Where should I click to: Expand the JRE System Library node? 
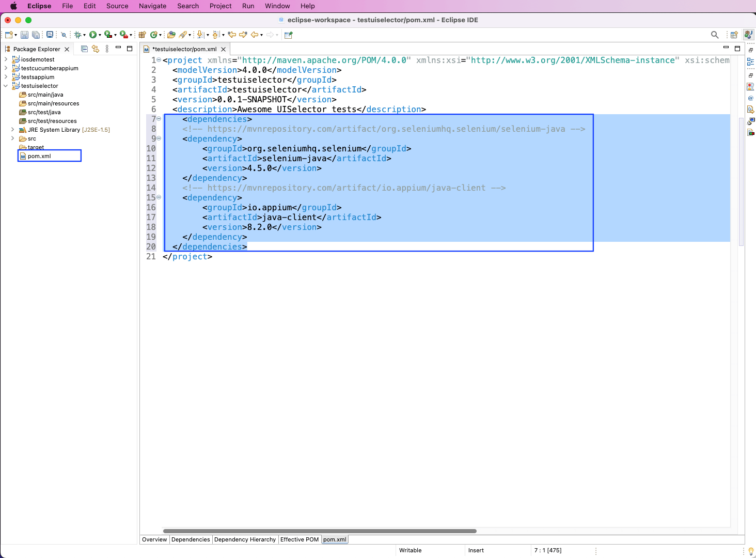point(12,130)
